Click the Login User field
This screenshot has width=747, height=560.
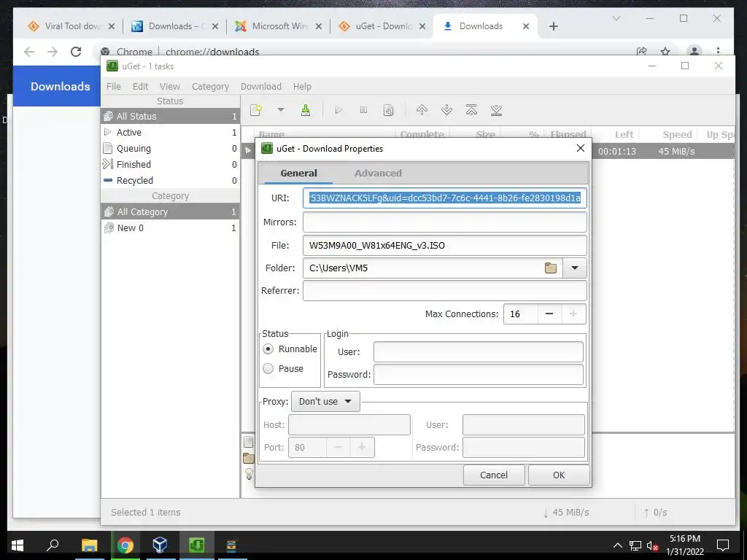coord(479,352)
